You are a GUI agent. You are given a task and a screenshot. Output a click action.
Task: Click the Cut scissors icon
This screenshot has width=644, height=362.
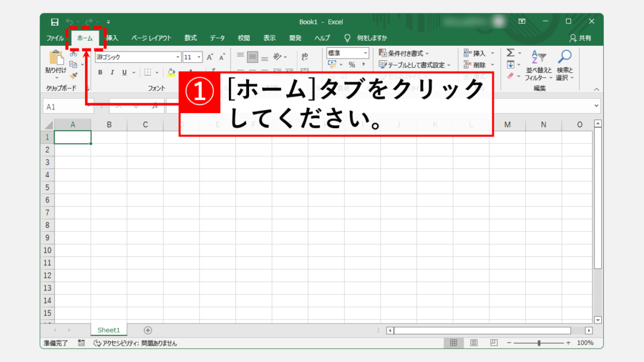pos(74,55)
